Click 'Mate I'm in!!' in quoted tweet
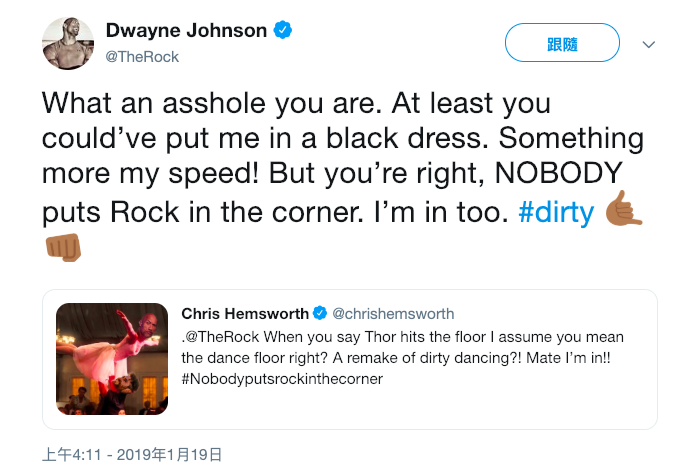This screenshot has height=474, width=697. [x=568, y=358]
